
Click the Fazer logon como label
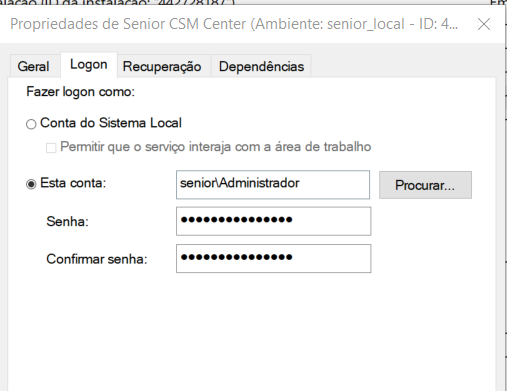pos(81,92)
